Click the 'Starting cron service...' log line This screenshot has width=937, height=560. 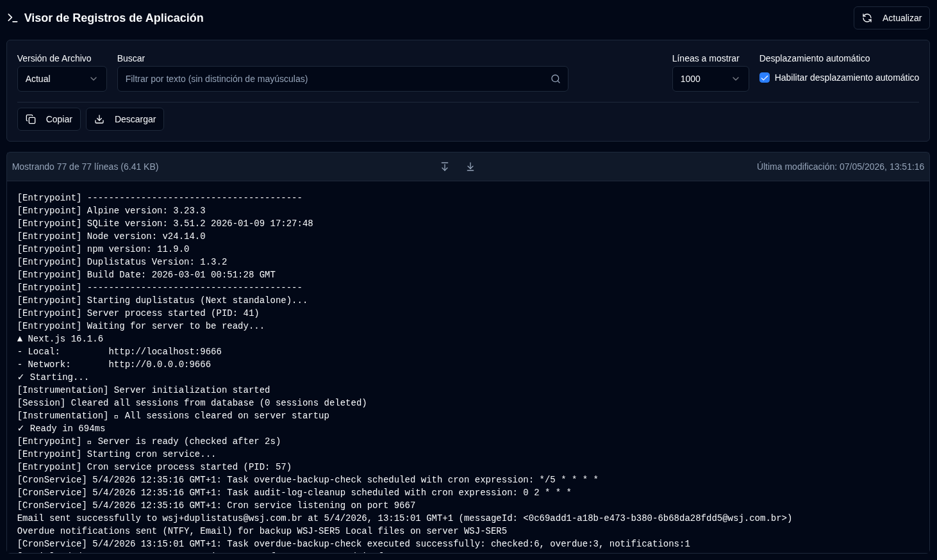(117, 454)
